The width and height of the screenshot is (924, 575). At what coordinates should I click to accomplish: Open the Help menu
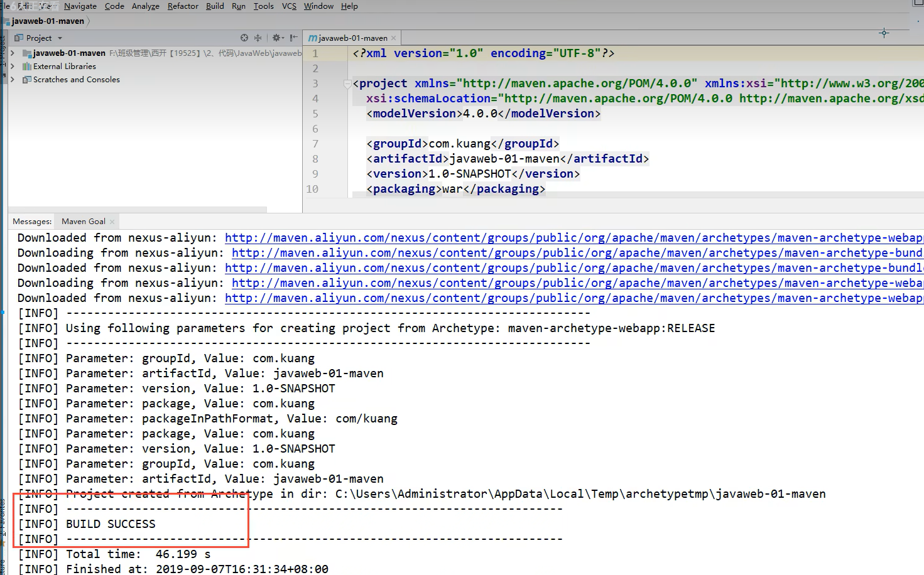349,6
